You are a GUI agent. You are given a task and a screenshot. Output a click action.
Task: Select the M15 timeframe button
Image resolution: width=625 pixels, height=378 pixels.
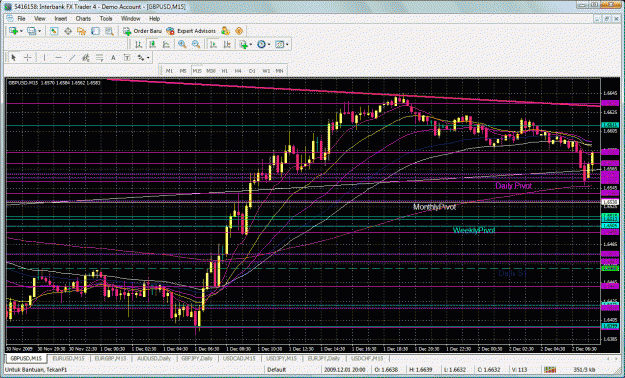tap(197, 71)
